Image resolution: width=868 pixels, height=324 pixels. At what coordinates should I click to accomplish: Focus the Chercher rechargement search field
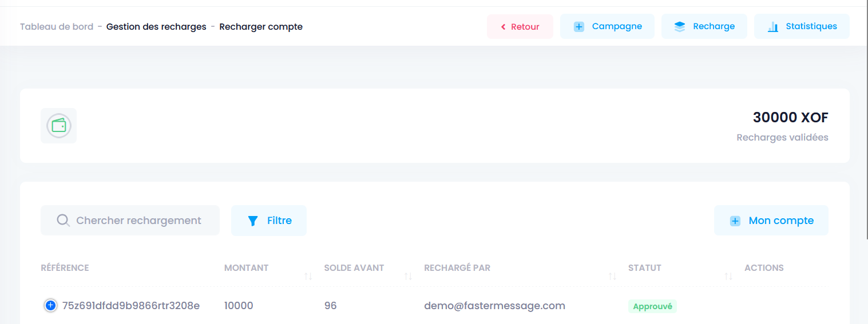(x=138, y=221)
